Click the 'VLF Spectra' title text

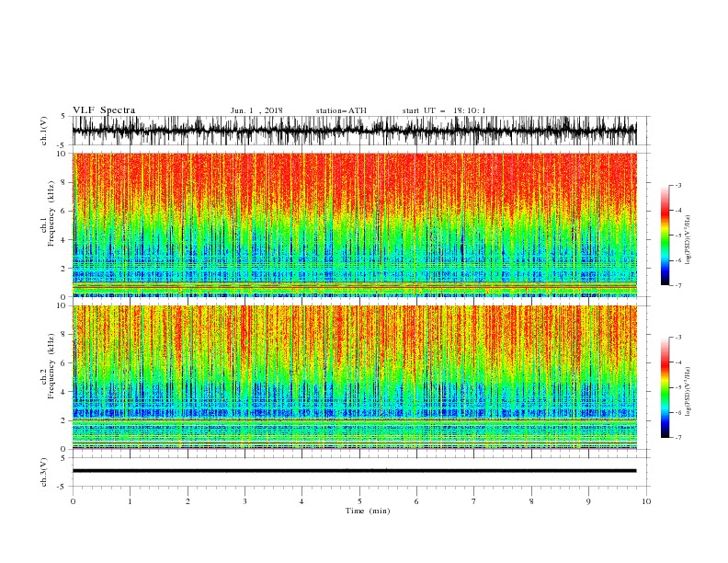pos(104,110)
